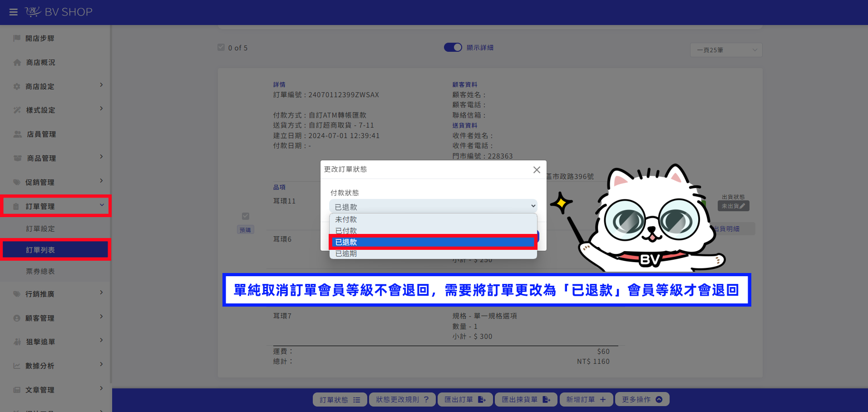Click the 訂單狀態 bottom bar button
868x412 pixels.
pyautogui.click(x=340, y=400)
